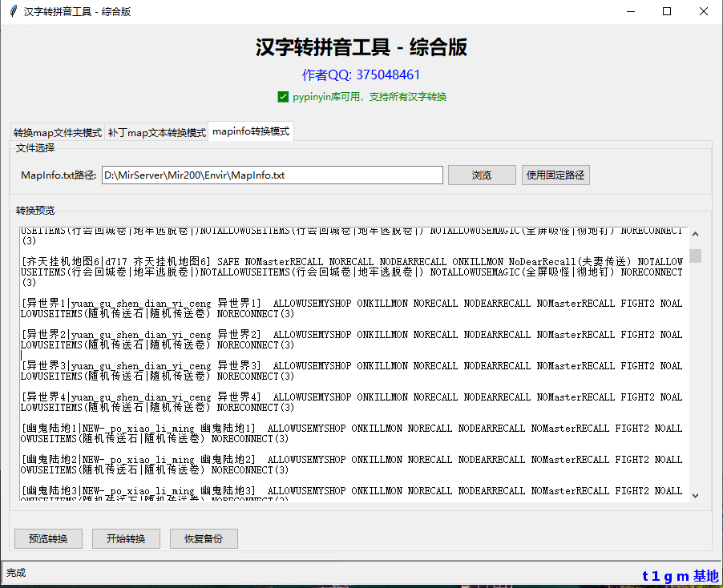The height and width of the screenshot is (588, 723).
Task: Click the preview scrollbar down arrow
Action: 695,496
